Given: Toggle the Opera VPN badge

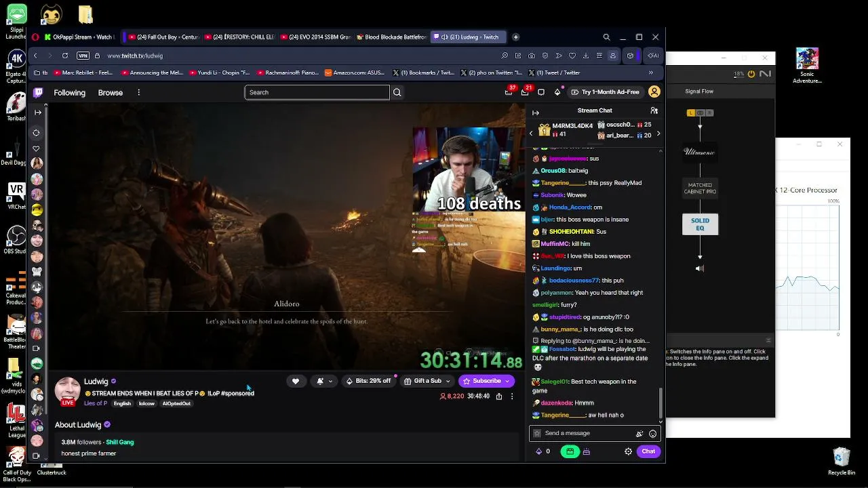Looking at the screenshot, I should click(83, 56).
